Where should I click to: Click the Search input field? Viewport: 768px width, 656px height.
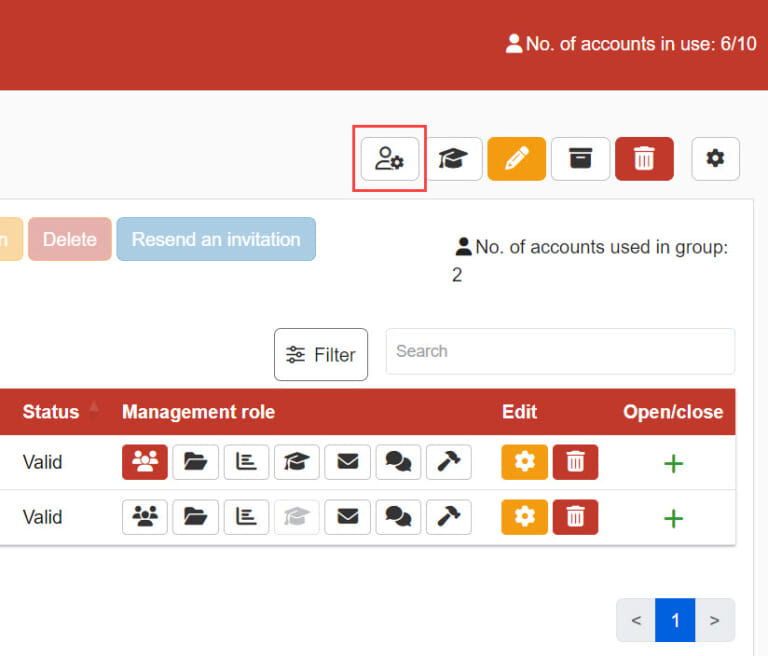point(560,351)
